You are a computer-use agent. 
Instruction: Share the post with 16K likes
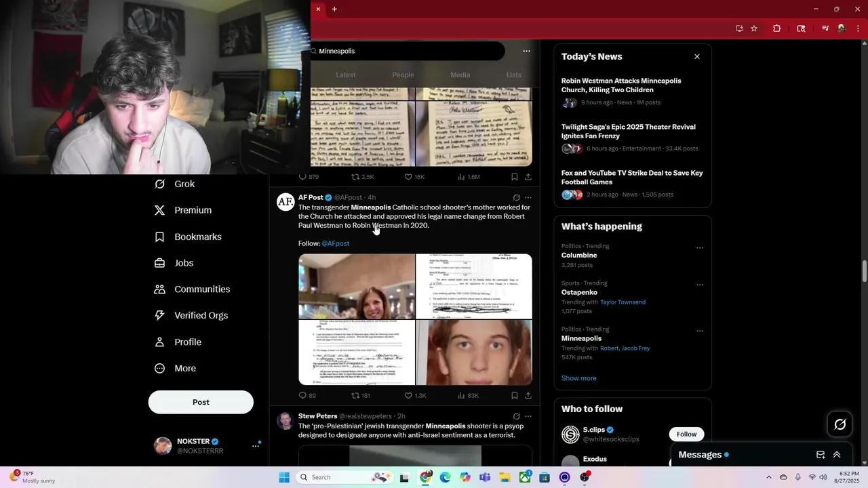[528, 177]
